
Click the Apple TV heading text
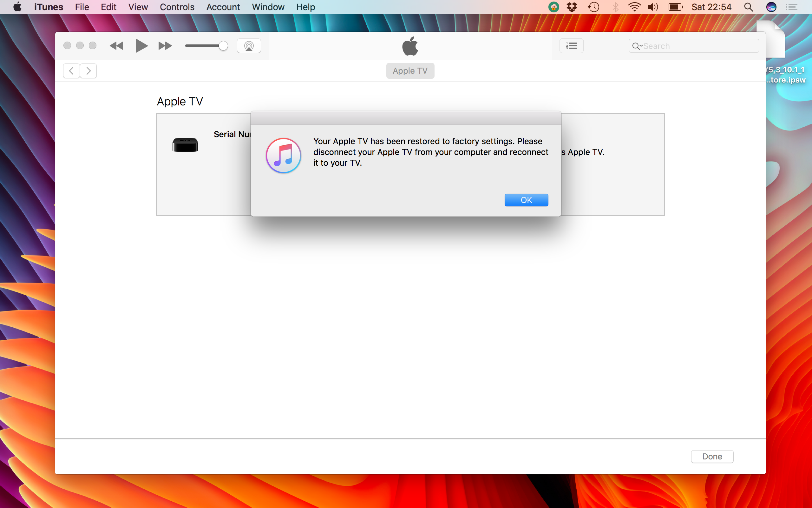point(180,101)
